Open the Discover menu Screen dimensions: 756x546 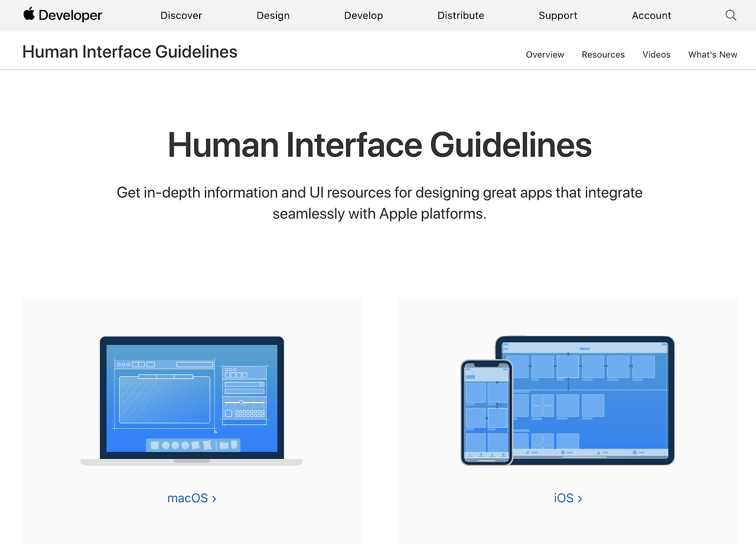click(181, 16)
